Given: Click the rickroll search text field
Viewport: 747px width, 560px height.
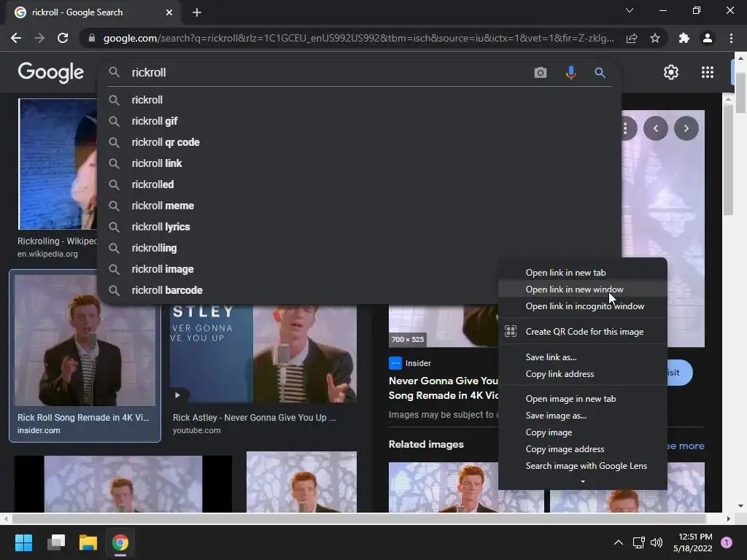Looking at the screenshot, I should (x=329, y=72).
